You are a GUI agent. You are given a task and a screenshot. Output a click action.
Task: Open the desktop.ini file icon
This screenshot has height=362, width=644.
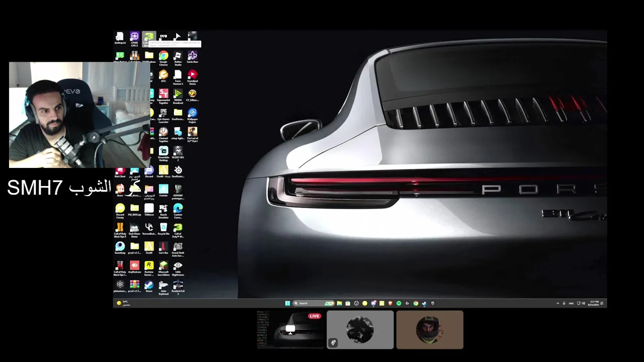pyautogui.click(x=120, y=38)
